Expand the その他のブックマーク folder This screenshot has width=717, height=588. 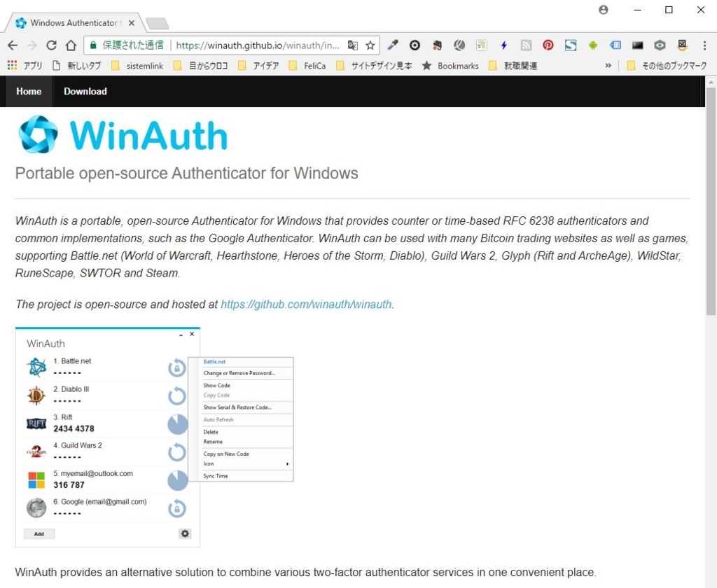click(667, 66)
